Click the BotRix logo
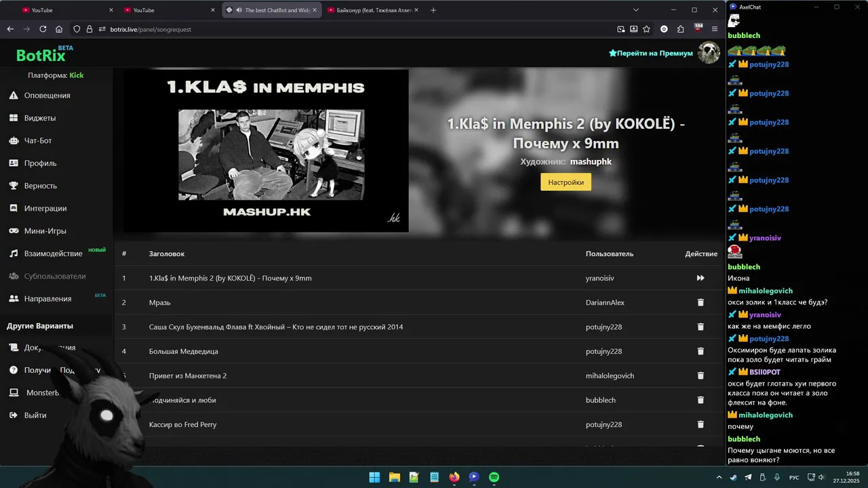This screenshot has height=488, width=868. [45, 54]
